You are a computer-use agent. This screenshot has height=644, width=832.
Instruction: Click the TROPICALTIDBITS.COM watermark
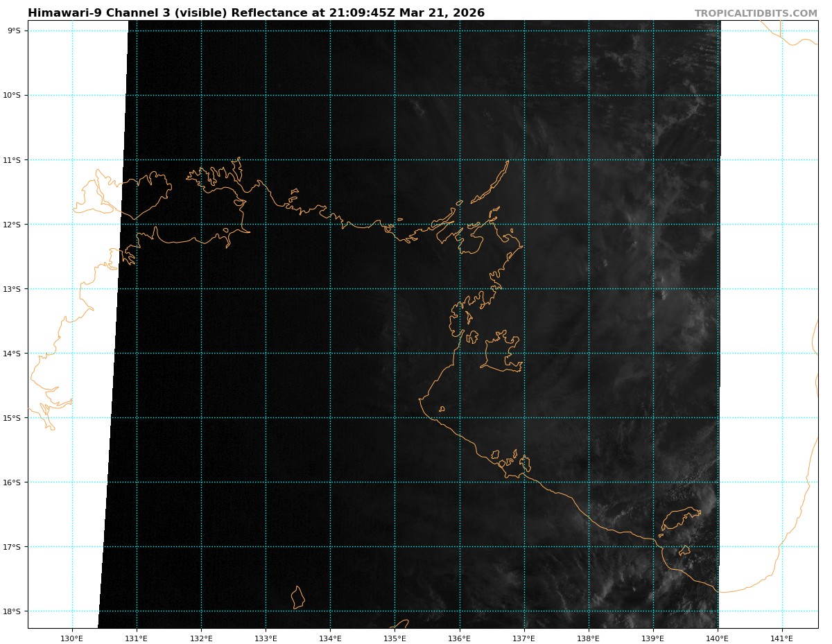756,13
